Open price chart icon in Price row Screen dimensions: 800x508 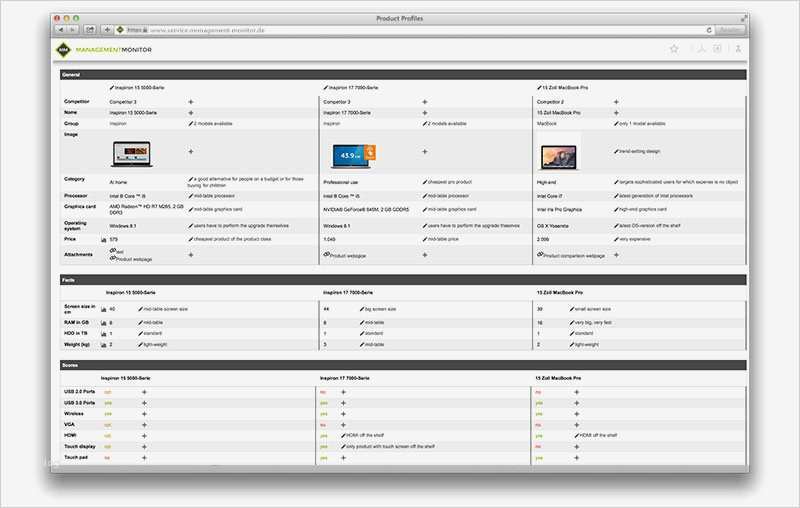point(104,239)
